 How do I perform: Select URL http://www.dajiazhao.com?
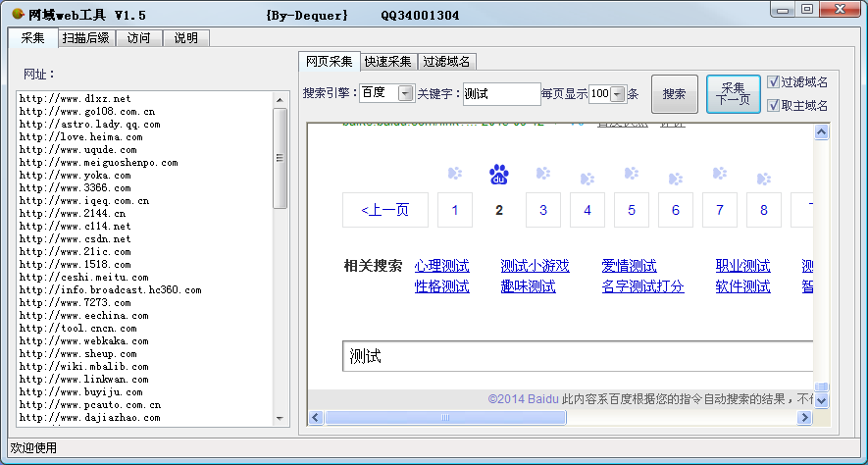(x=89, y=417)
